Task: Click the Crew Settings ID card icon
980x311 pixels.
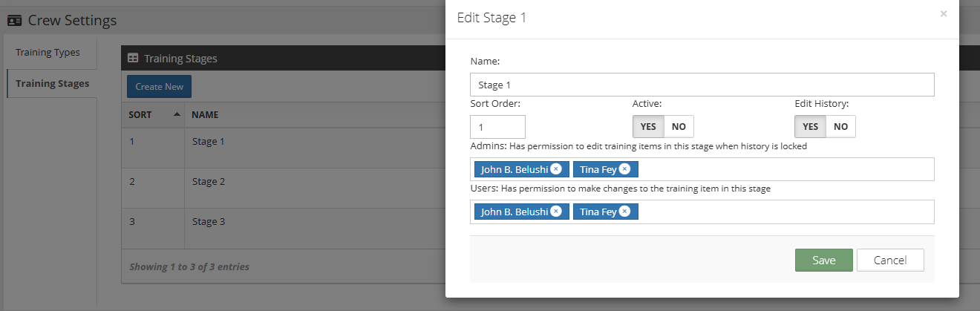Action: (x=15, y=21)
